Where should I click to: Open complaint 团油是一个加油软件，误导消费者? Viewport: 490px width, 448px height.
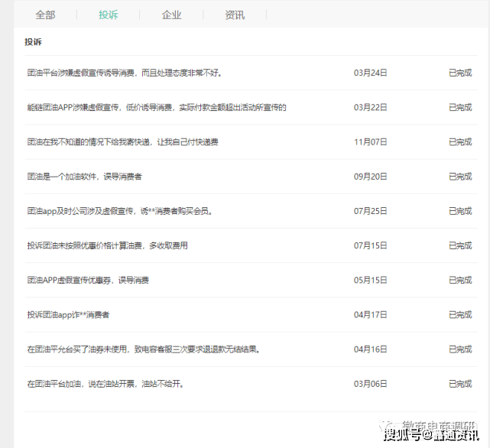84,177
